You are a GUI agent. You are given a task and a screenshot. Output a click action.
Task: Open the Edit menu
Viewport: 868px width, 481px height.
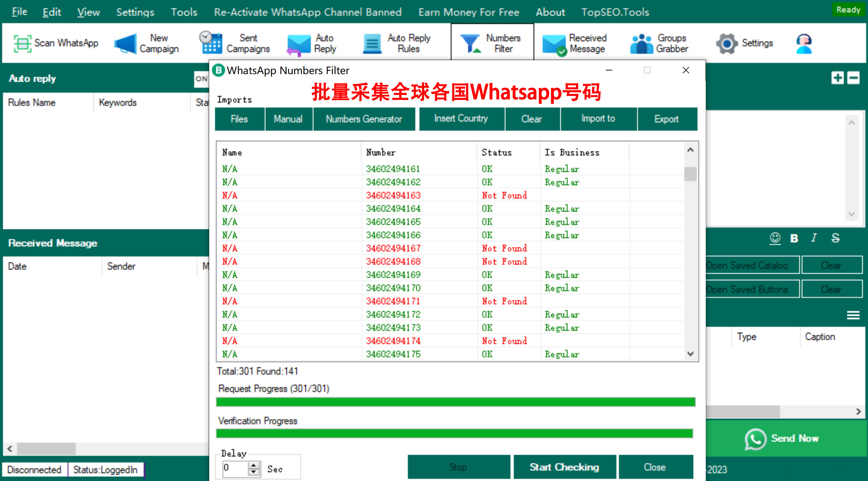click(52, 12)
